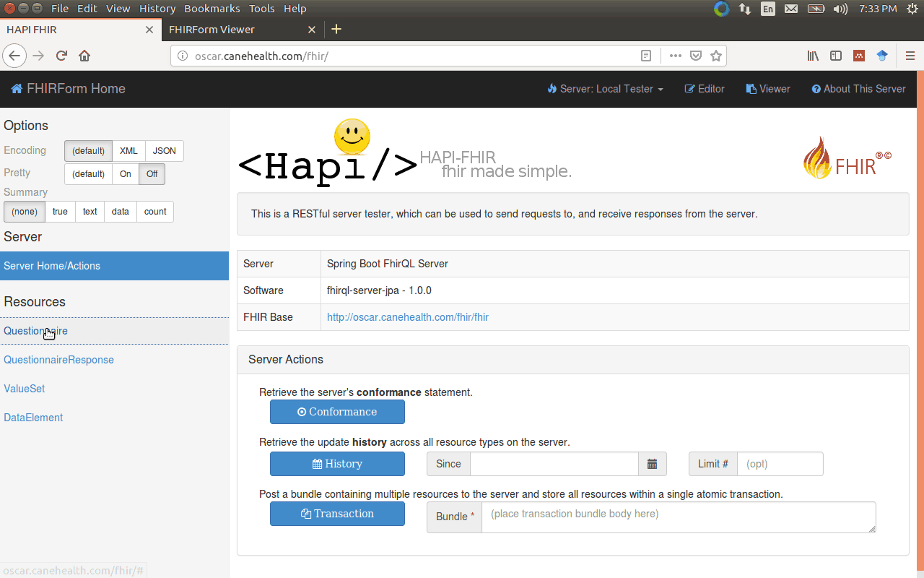The width and height of the screenshot is (924, 578).
Task: Click the sound volume tray icon
Action: (x=840, y=9)
